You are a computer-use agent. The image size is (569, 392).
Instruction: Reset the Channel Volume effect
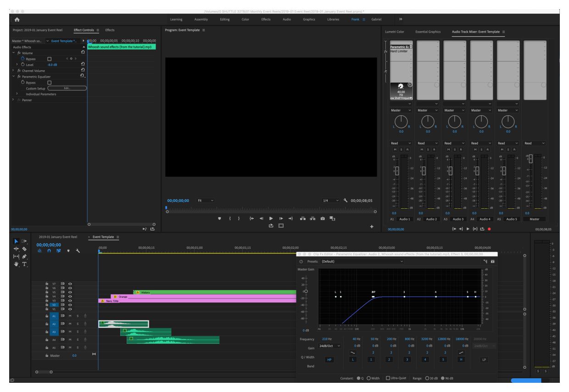pyautogui.click(x=83, y=71)
